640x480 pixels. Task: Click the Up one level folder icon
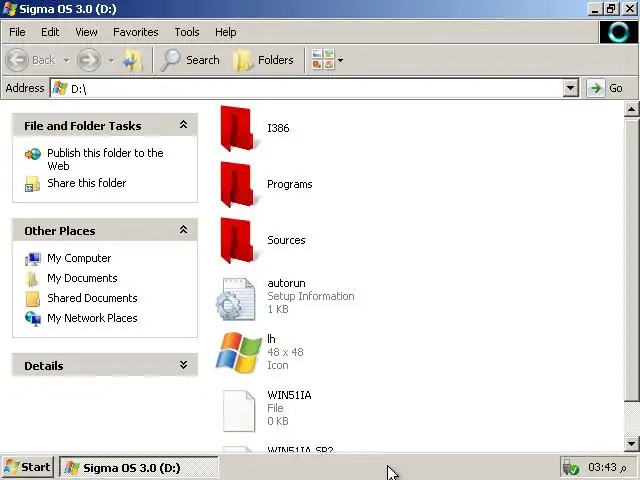coord(133,60)
